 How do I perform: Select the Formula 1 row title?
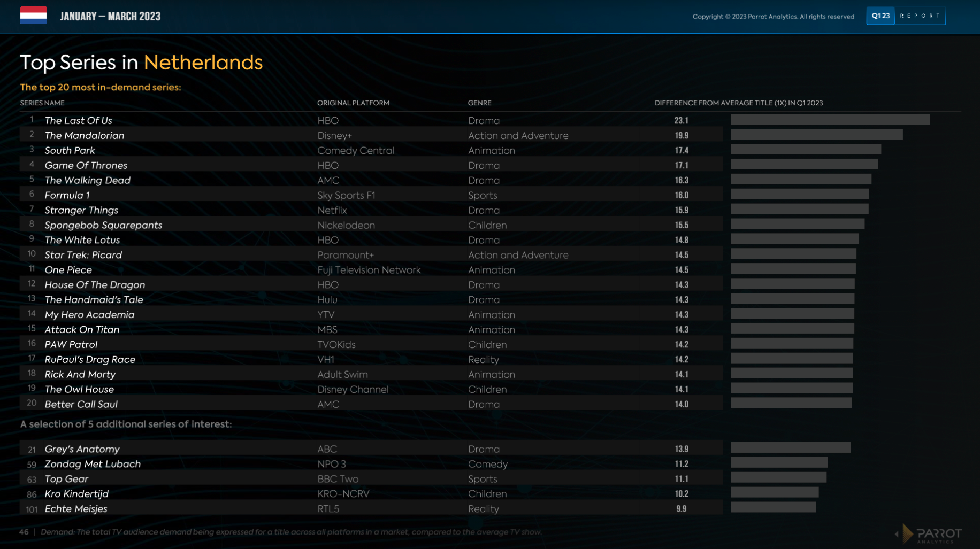pyautogui.click(x=67, y=196)
